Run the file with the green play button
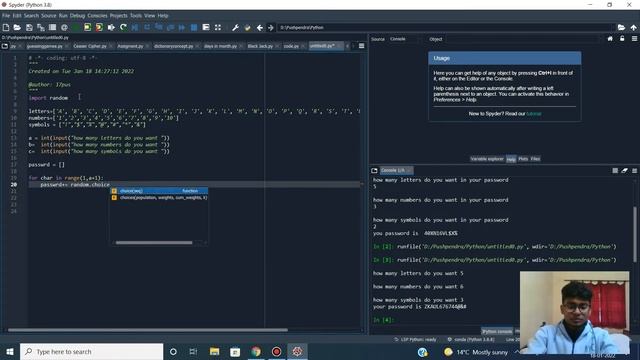 [76, 27]
